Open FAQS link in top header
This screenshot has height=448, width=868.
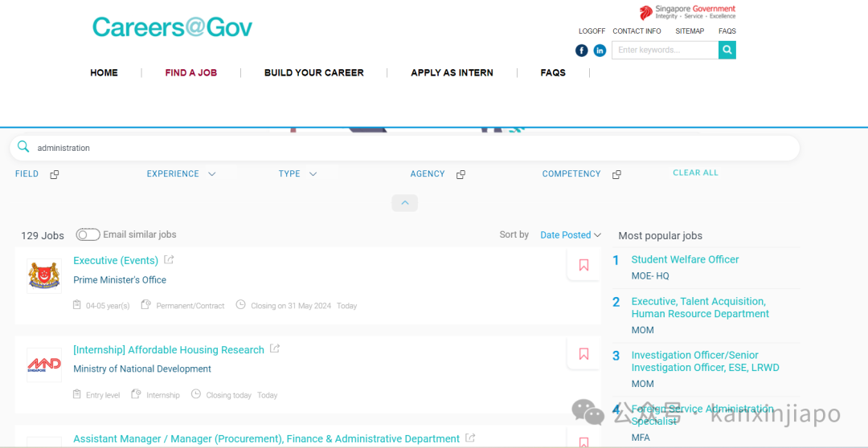point(727,31)
